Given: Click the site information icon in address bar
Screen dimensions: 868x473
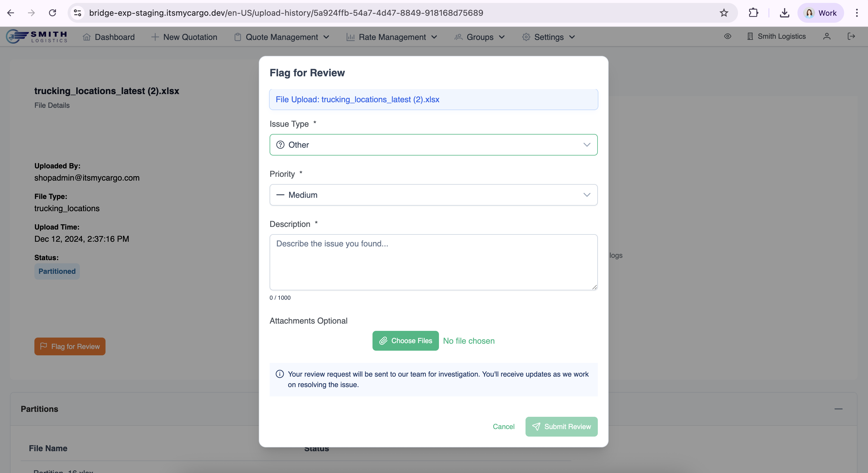Looking at the screenshot, I should pyautogui.click(x=78, y=13).
